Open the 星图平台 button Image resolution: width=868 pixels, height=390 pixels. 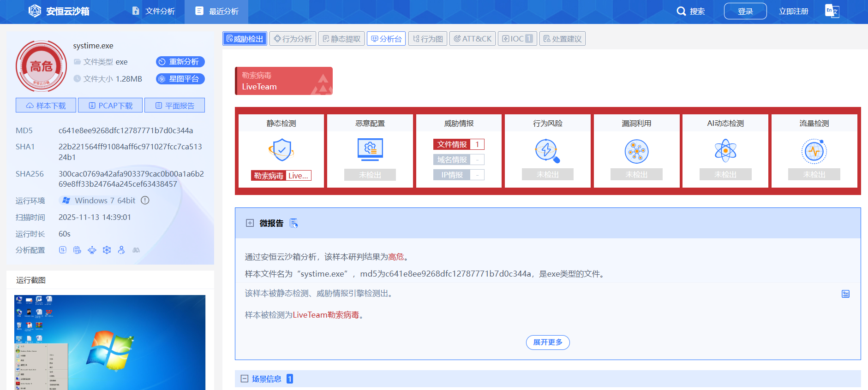click(x=180, y=79)
